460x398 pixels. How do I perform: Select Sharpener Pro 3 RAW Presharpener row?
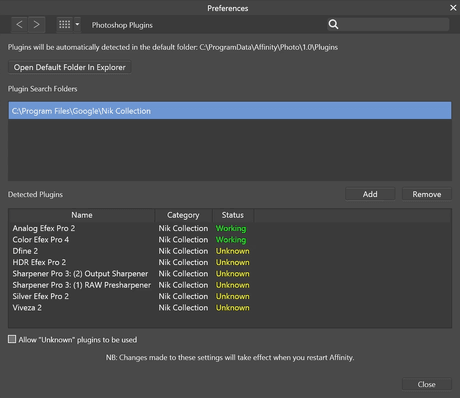pyautogui.click(x=230, y=285)
